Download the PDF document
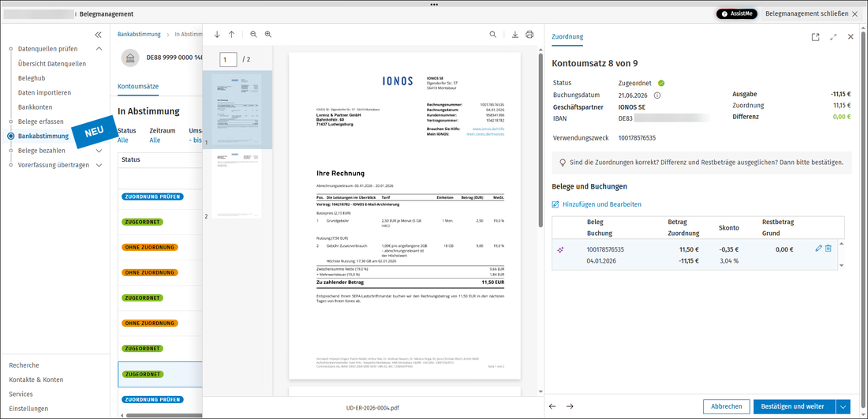The height and width of the screenshot is (419, 868). 514,34
